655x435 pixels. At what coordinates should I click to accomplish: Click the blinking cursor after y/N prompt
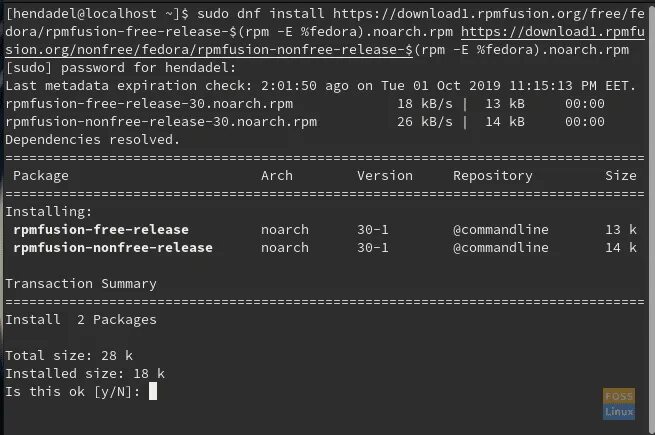pyautogui.click(x=153, y=392)
